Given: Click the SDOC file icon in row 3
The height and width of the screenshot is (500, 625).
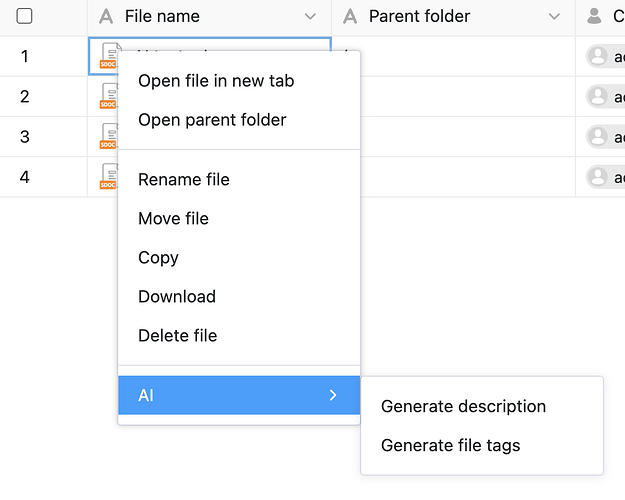Looking at the screenshot, I should [x=107, y=137].
